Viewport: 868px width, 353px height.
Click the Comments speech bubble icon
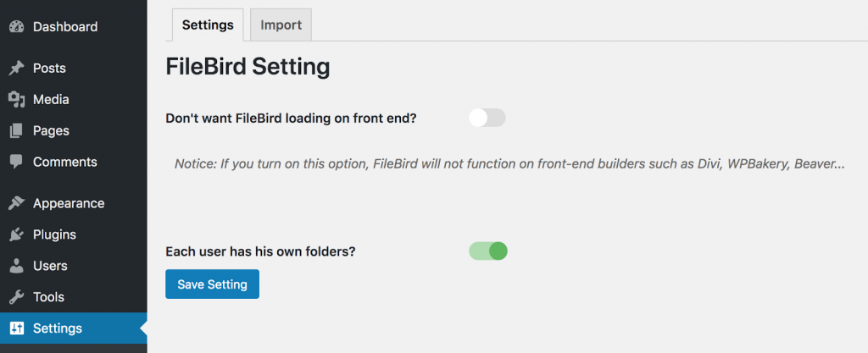pyautogui.click(x=17, y=162)
